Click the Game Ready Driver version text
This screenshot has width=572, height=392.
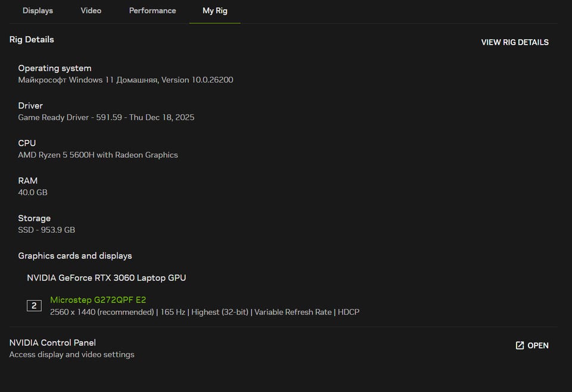click(x=106, y=117)
